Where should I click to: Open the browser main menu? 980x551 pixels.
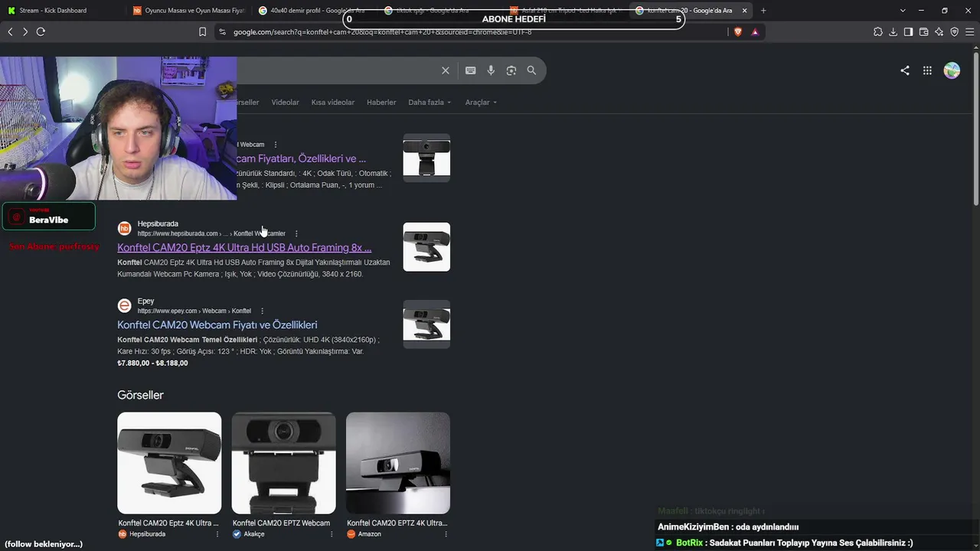click(x=969, y=31)
